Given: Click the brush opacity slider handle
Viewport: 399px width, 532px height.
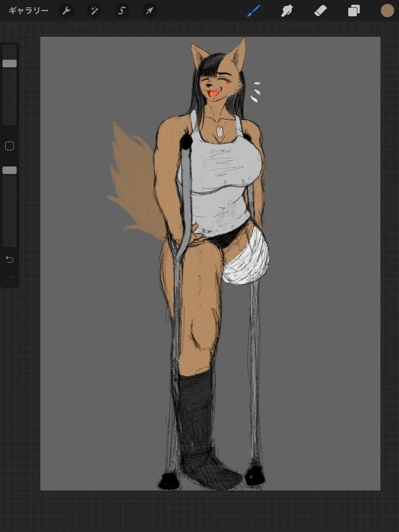Looking at the screenshot, I should [x=10, y=170].
